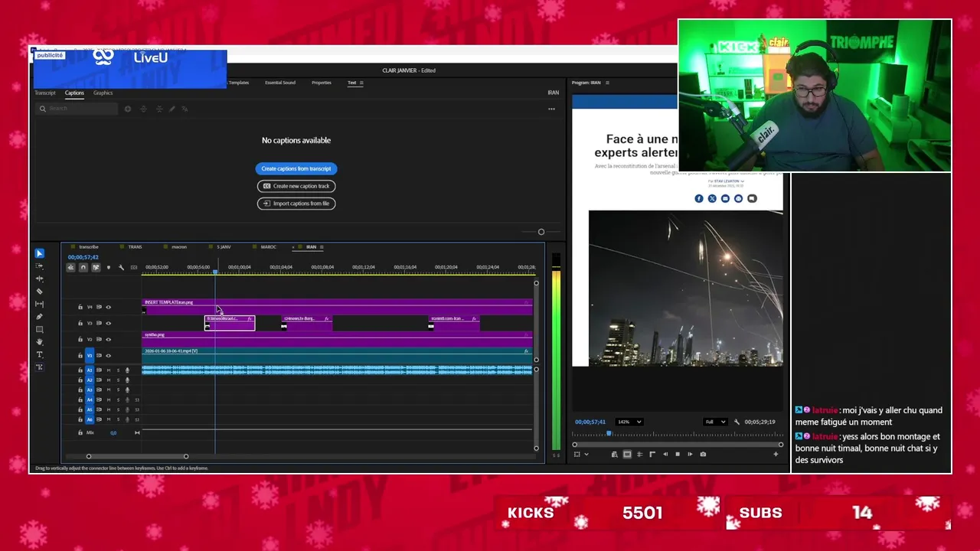Switch to Graphics tab
Viewport: 980px width, 551px height.
(103, 93)
